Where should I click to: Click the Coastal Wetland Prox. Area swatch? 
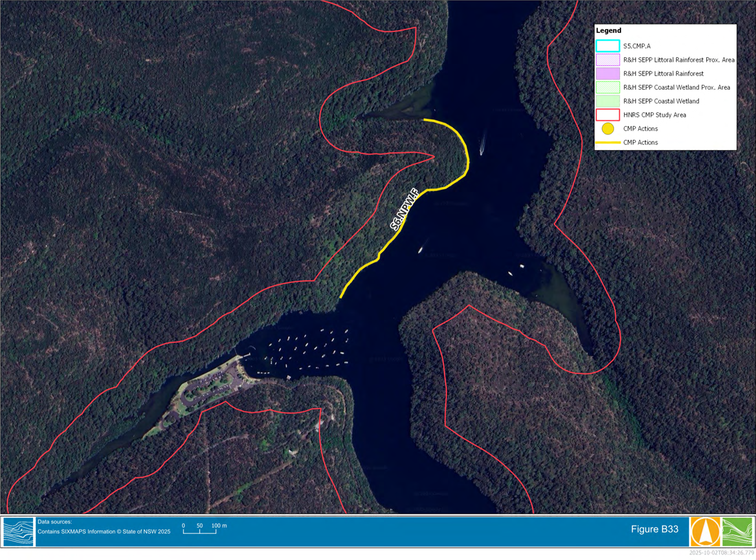click(x=608, y=87)
